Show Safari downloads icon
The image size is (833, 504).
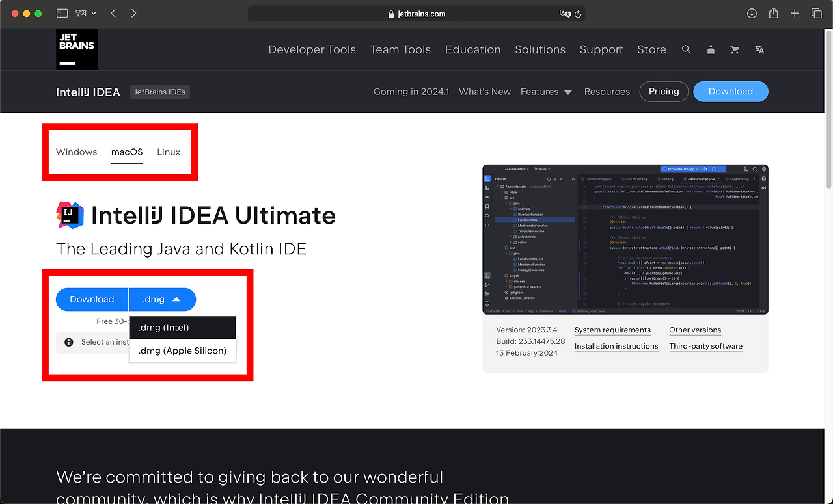(x=752, y=13)
